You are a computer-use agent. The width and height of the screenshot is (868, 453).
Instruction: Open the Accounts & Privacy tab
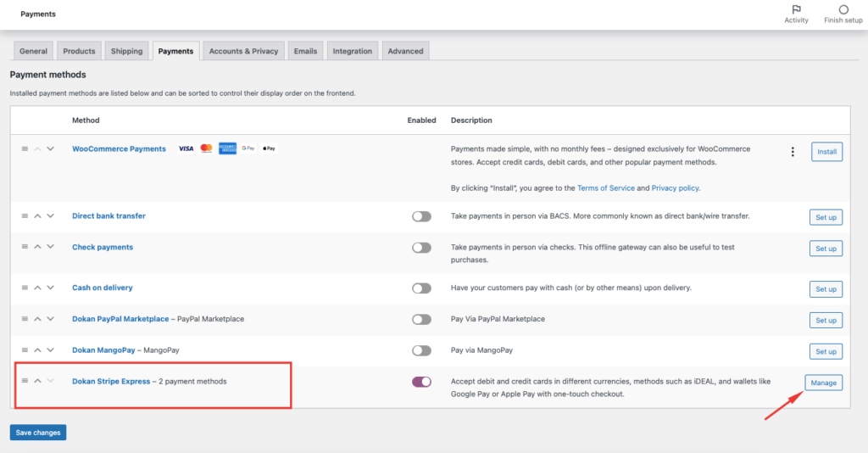pyautogui.click(x=243, y=51)
